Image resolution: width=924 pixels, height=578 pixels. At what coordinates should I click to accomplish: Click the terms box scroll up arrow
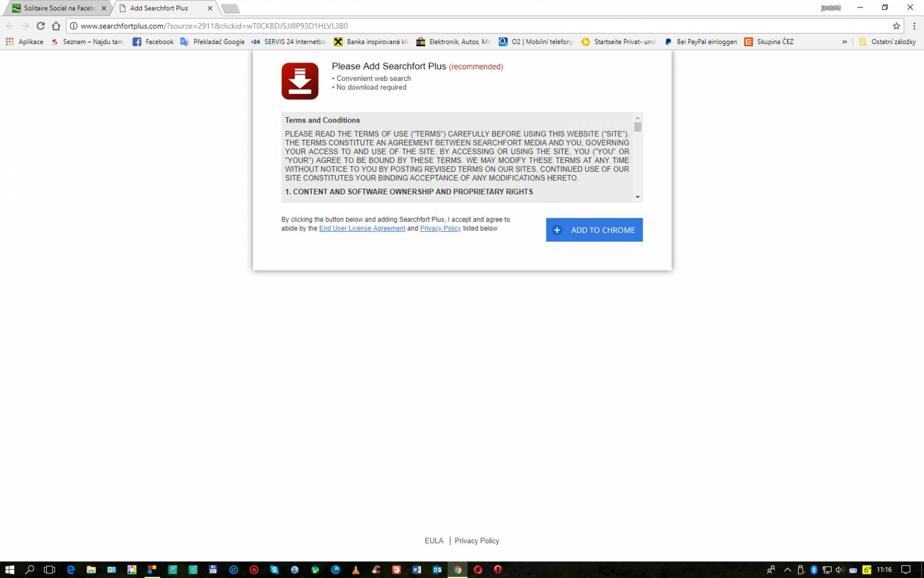coord(638,118)
